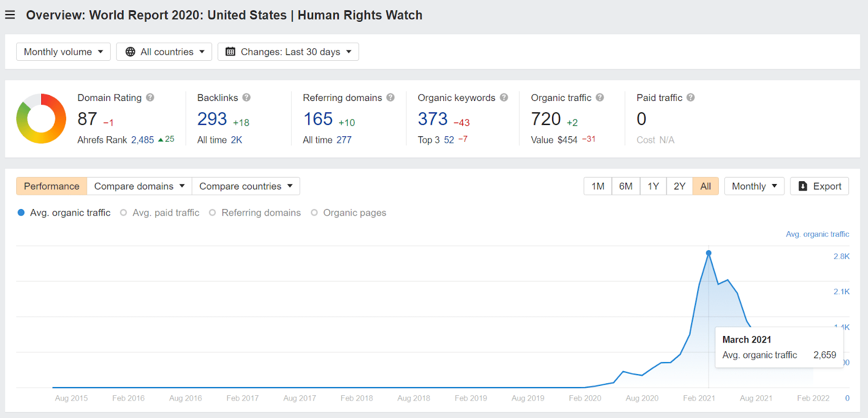Click the Paid traffic help icon
The image size is (868, 418).
click(x=690, y=98)
